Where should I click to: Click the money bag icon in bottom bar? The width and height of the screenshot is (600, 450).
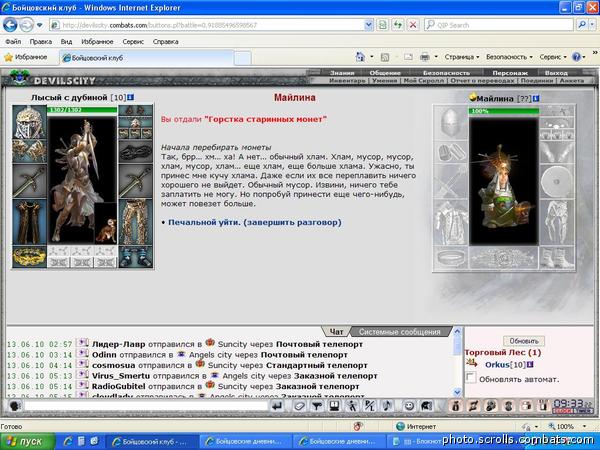click(x=456, y=406)
